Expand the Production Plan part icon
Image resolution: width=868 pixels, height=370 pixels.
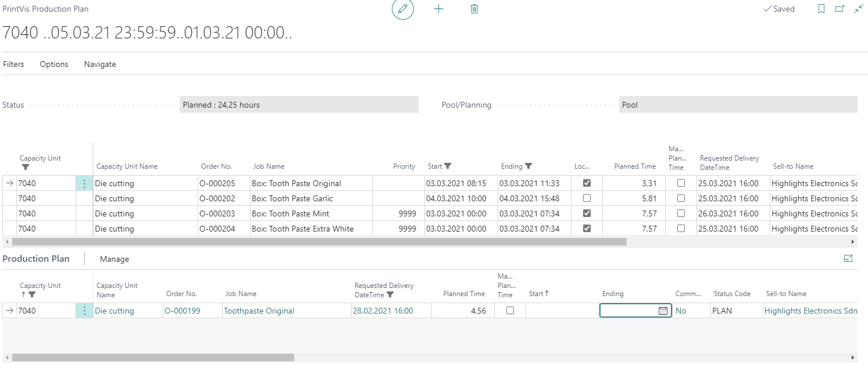point(848,258)
